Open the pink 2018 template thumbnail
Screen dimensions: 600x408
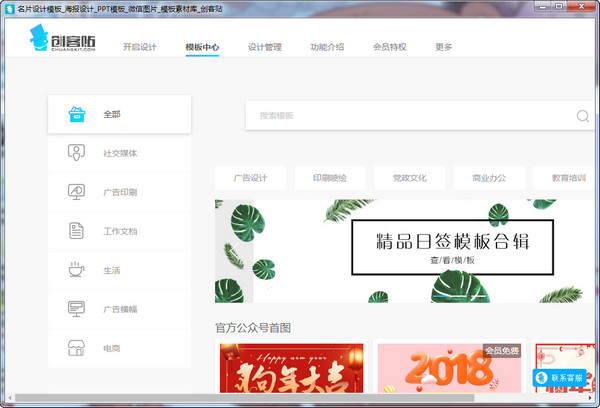[x=449, y=368]
